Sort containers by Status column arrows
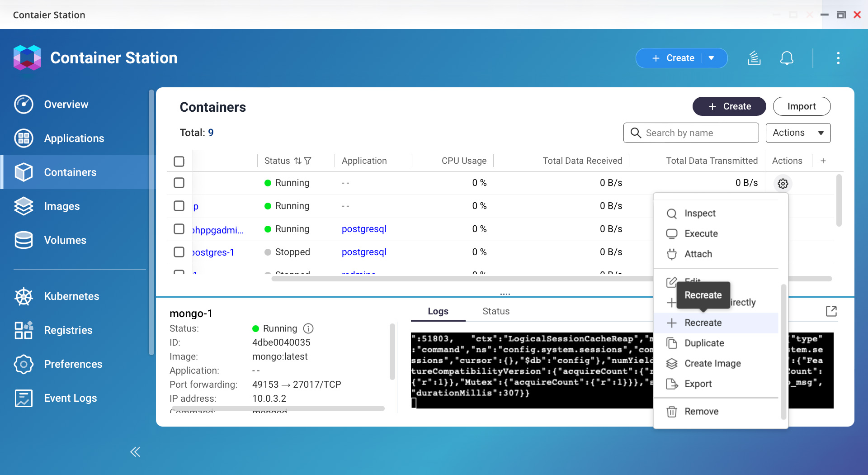This screenshot has width=868, height=475. point(297,161)
